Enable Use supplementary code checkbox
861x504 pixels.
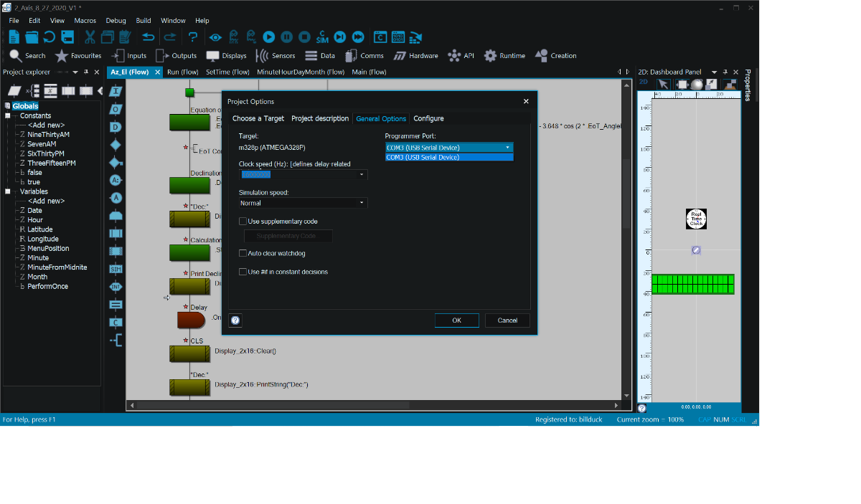click(x=243, y=222)
